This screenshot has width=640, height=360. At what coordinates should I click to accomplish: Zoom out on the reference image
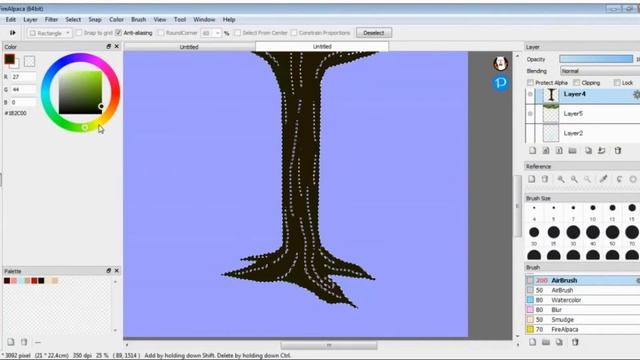tap(574, 179)
